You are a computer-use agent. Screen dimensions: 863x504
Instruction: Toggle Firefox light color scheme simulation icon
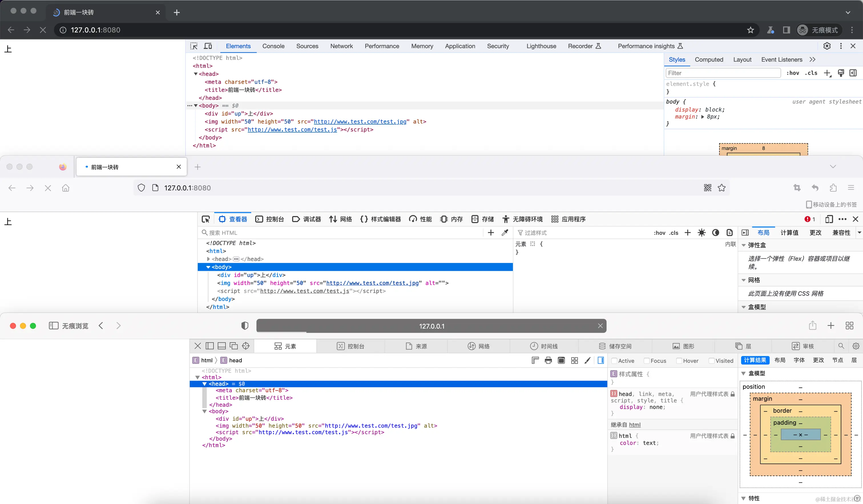tap(701, 233)
